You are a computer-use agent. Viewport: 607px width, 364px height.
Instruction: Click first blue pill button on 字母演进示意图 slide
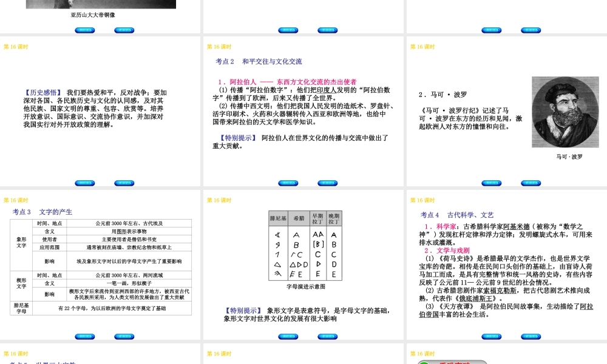288,337
